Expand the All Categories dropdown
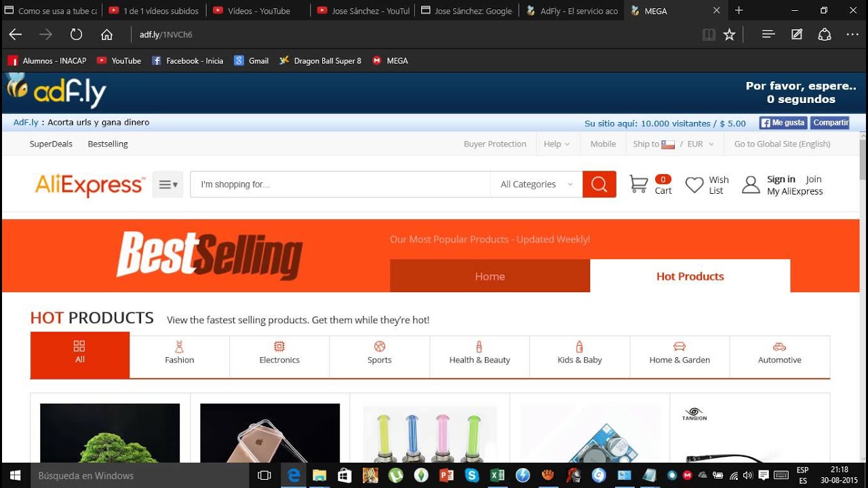 (536, 184)
